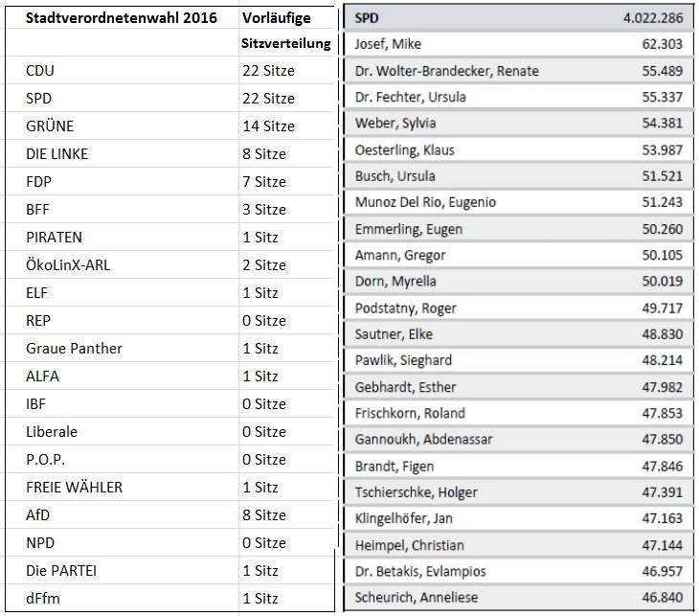The width and height of the screenshot is (699, 616).
Task: Click Scheurich, Anneliese vote count 46.840
Action: [x=662, y=597]
